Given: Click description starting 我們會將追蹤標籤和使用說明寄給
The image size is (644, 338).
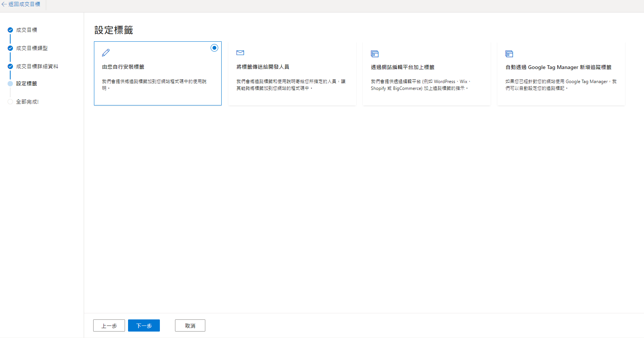Looking at the screenshot, I should pyautogui.click(x=291, y=85).
